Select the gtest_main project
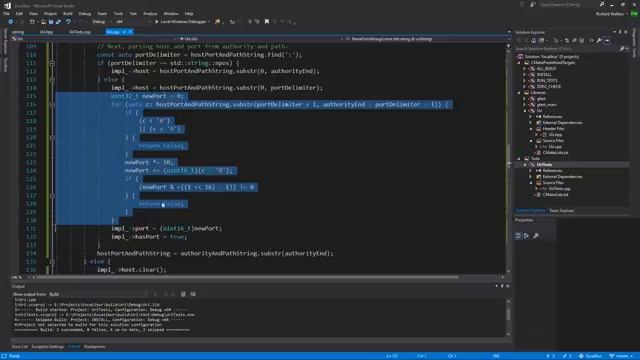This screenshot has height=360, width=640. (x=547, y=105)
